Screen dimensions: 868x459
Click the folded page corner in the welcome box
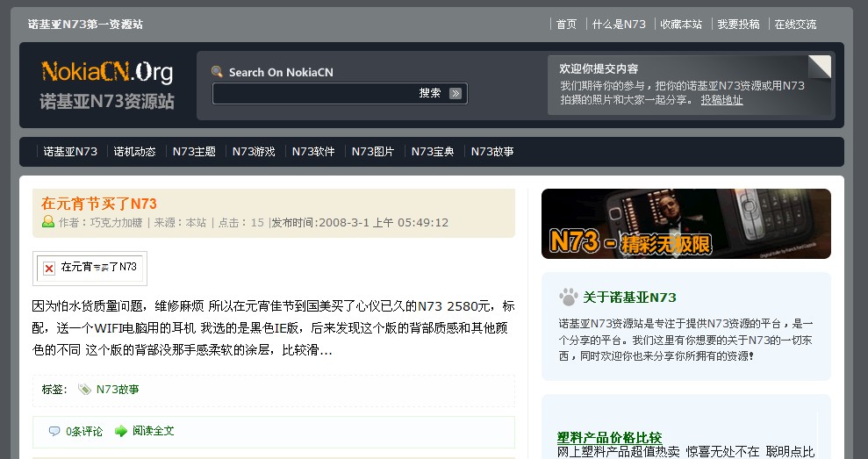click(819, 67)
